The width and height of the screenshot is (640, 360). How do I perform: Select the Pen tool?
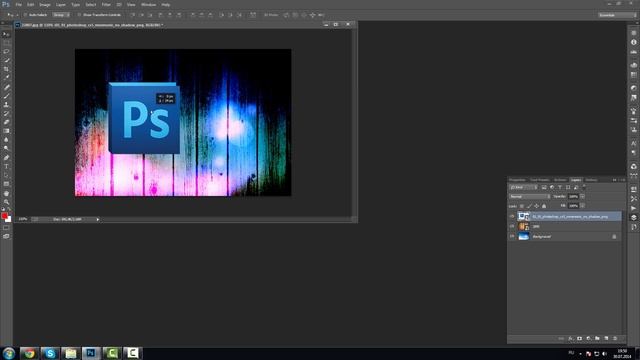coord(6,158)
